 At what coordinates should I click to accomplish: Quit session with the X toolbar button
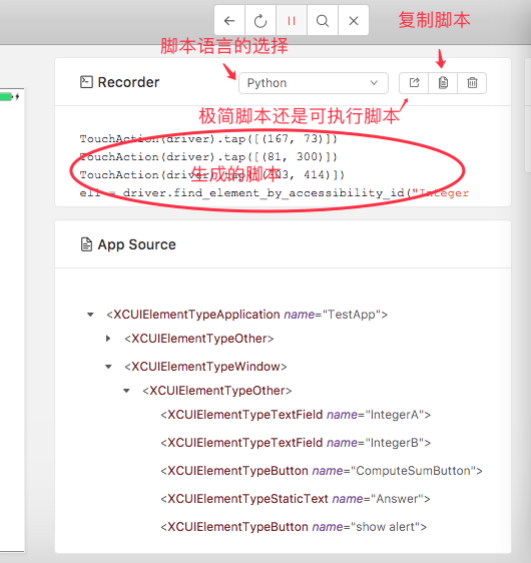(x=354, y=20)
